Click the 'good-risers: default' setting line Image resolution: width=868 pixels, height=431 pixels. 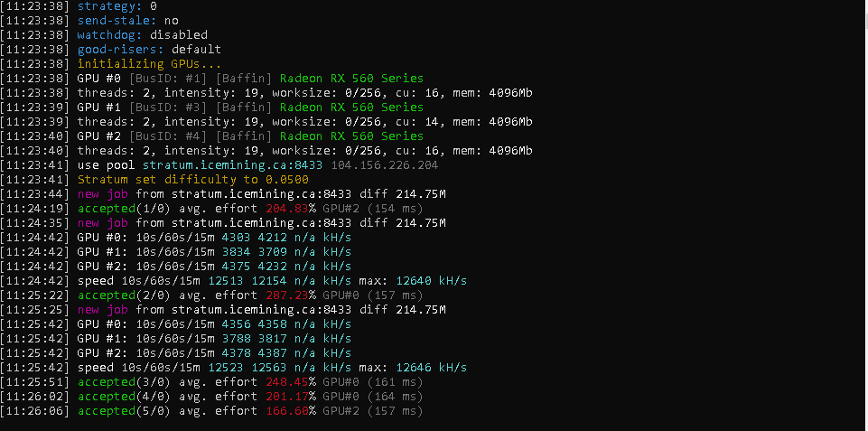click(149, 50)
